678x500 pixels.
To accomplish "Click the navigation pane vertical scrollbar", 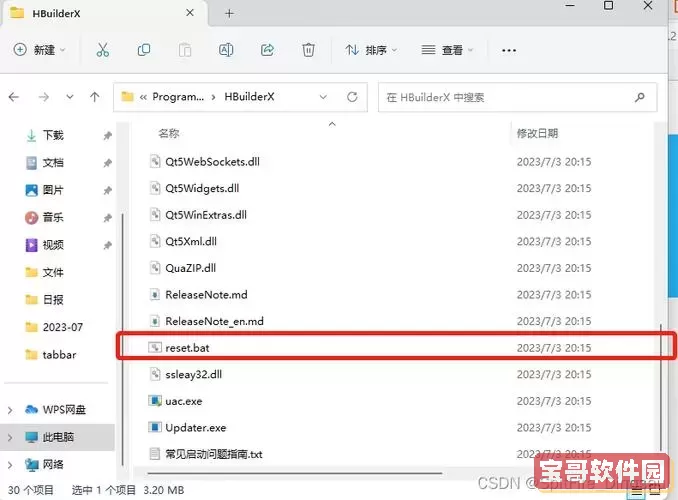I will pos(123,340).
